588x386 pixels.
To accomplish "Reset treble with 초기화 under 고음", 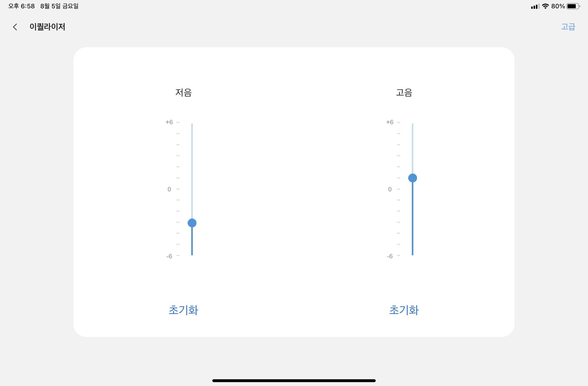I will point(404,310).
